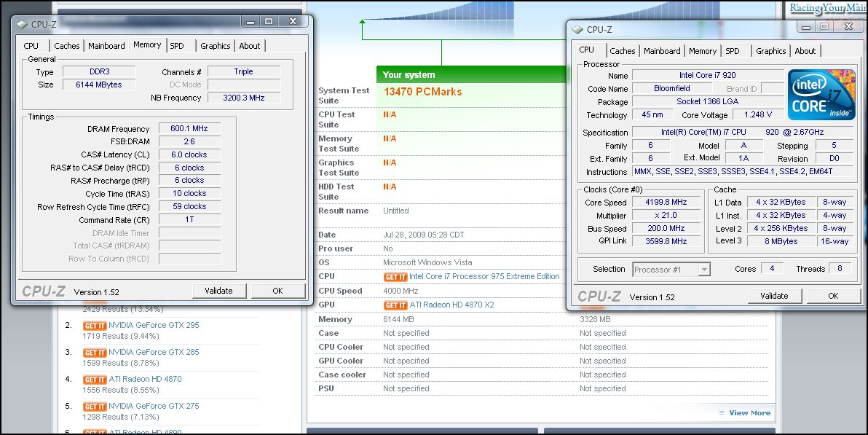This screenshot has height=435, width=868.
Task: Open Mainboard tab in Memory window
Action: pos(106,46)
